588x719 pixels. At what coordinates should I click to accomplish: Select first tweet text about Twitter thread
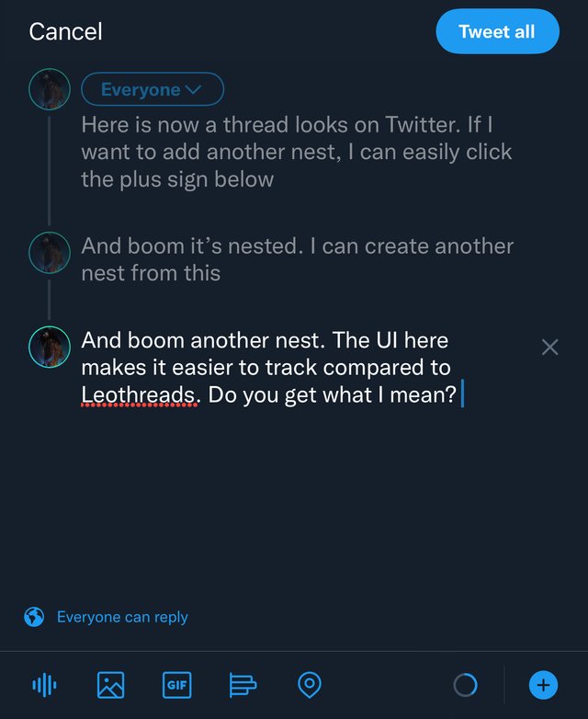pos(297,152)
